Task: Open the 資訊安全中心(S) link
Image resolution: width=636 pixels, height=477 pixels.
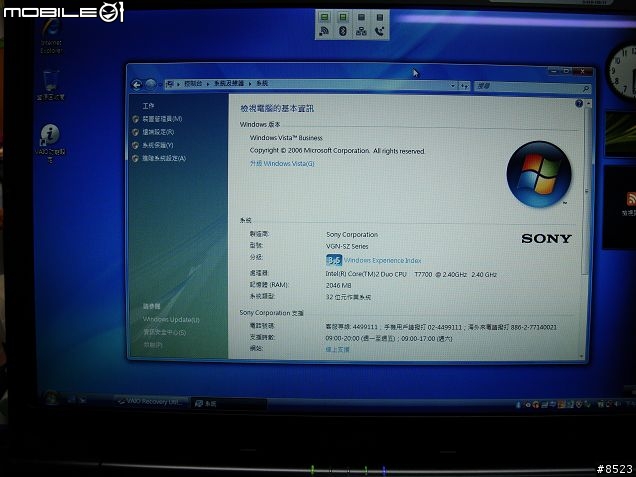Action: coord(164,332)
